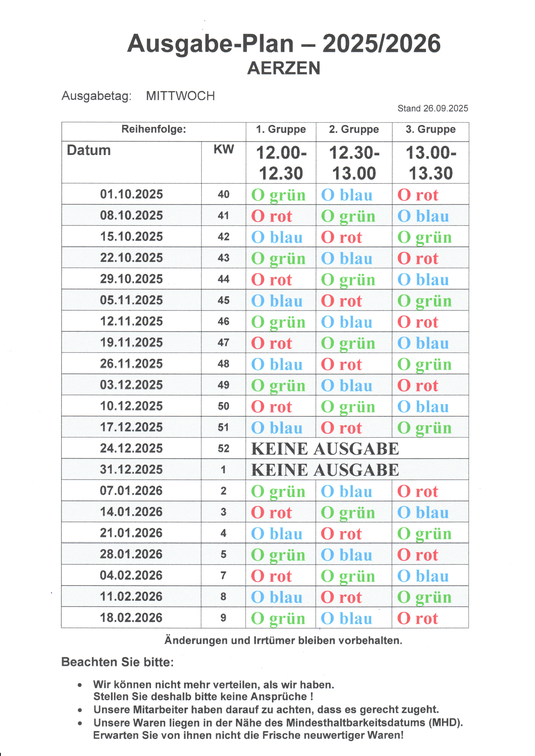The height and width of the screenshot is (756, 535).
Task: Select the date 07.01.2026
Action: coord(131,491)
